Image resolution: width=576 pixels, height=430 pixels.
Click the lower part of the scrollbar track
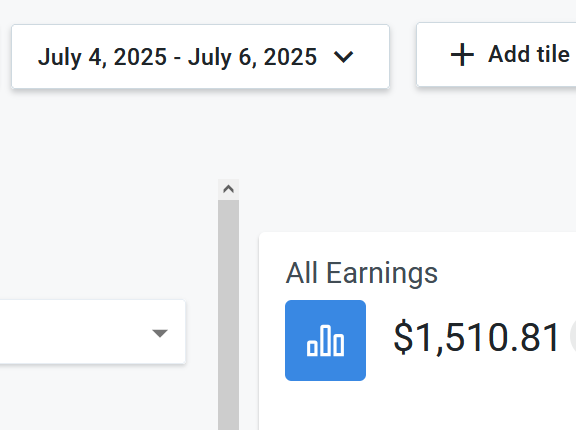(228, 404)
